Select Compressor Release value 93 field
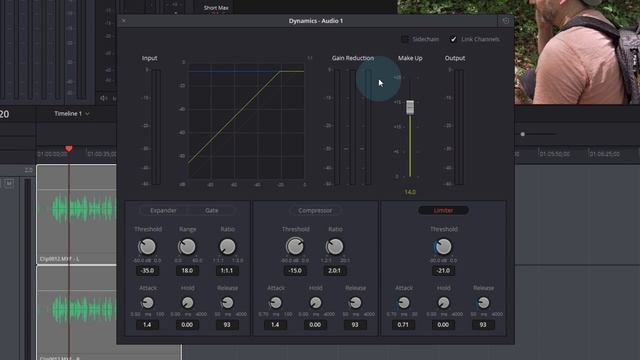 (355, 325)
